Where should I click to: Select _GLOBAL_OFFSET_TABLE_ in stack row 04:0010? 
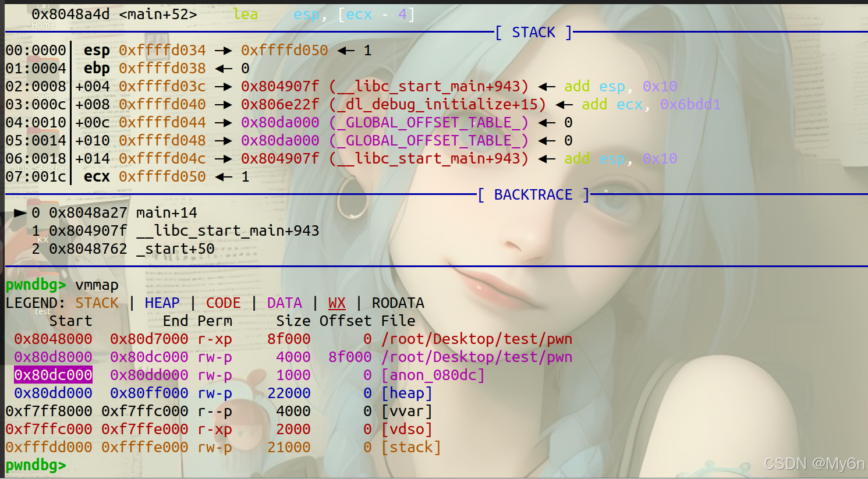[x=428, y=123]
